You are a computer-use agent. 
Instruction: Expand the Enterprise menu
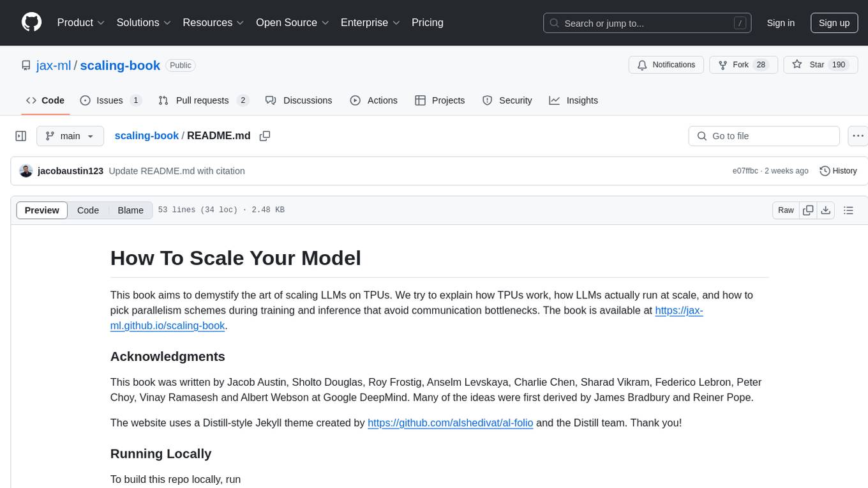[x=370, y=22]
